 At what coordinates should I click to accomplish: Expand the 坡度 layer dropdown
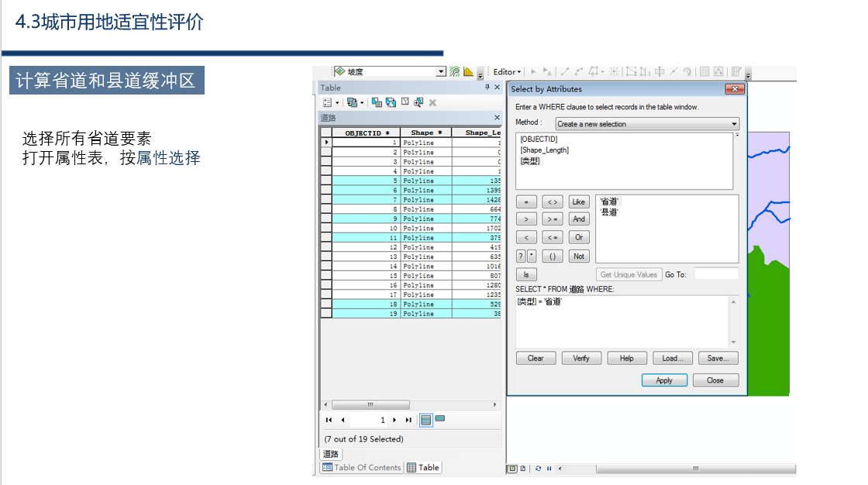[x=441, y=72]
